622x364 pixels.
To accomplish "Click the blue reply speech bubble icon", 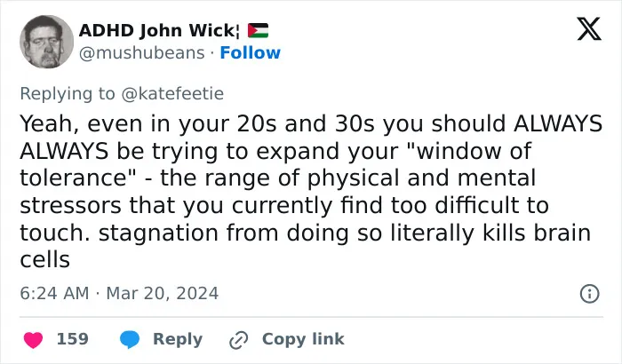I will pyautogui.click(x=130, y=340).
